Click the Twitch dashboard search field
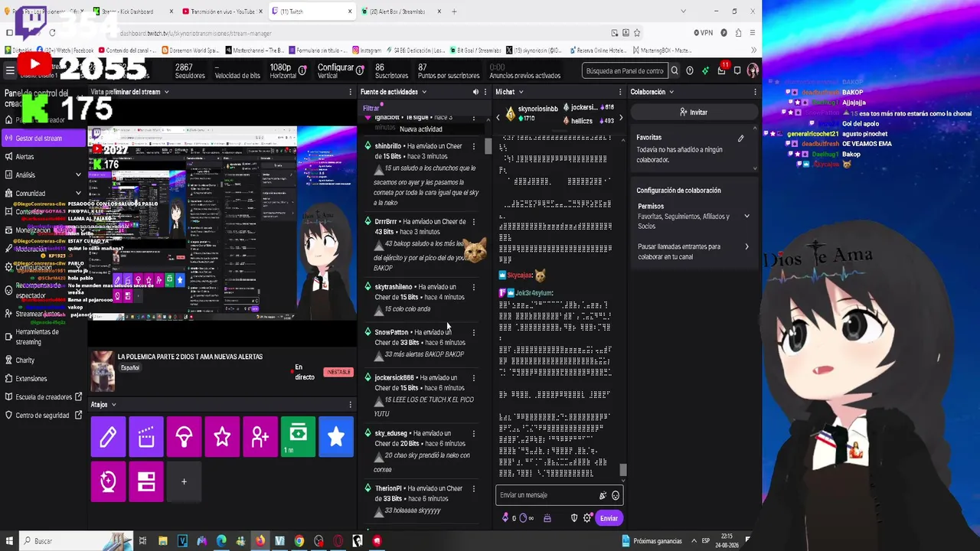The height and width of the screenshot is (551, 980). pos(625,71)
